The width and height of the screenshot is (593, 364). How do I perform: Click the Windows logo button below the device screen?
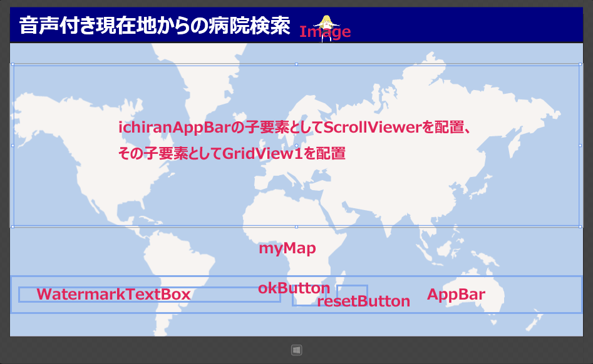pos(297,350)
